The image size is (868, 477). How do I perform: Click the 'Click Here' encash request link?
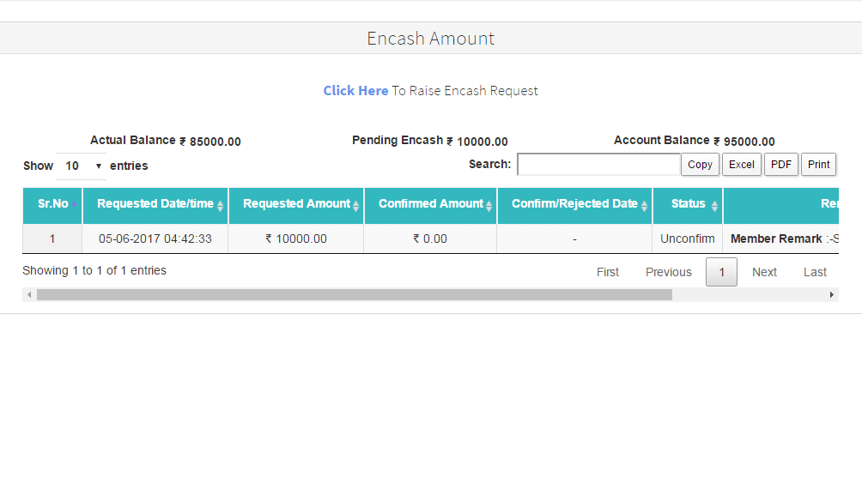point(355,91)
